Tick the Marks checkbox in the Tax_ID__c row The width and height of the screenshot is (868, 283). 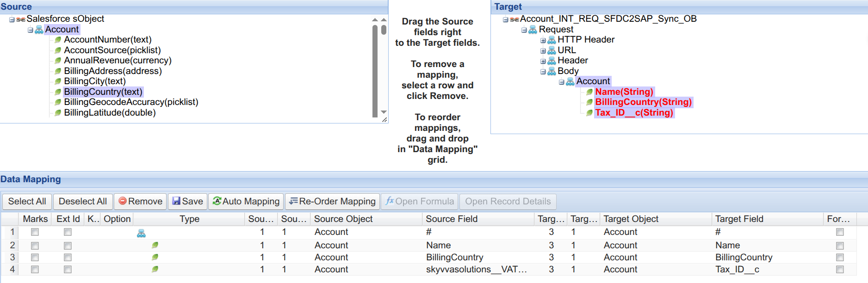[35, 270]
